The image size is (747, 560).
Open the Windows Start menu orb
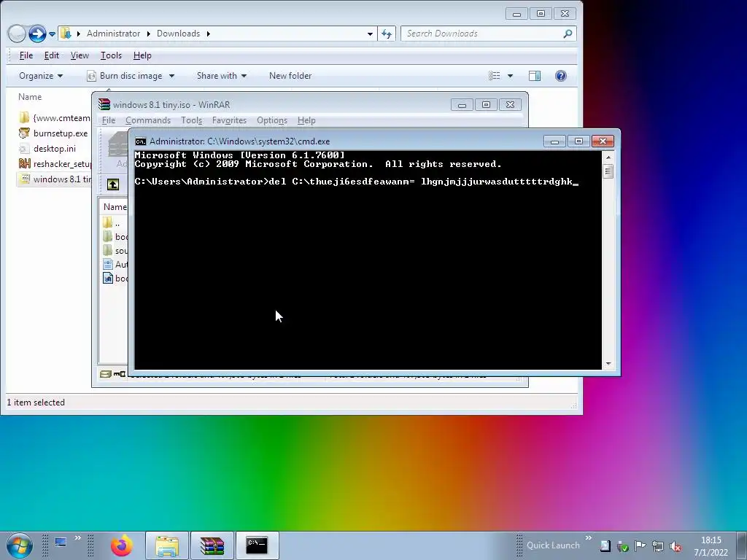[19, 545]
